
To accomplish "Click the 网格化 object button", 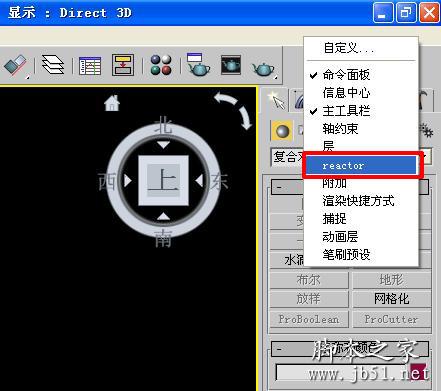I will click(x=391, y=299).
